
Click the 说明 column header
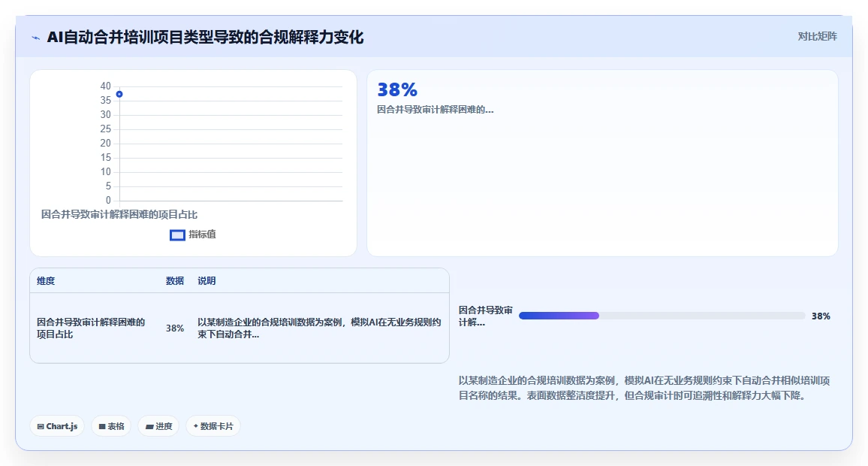tap(206, 281)
